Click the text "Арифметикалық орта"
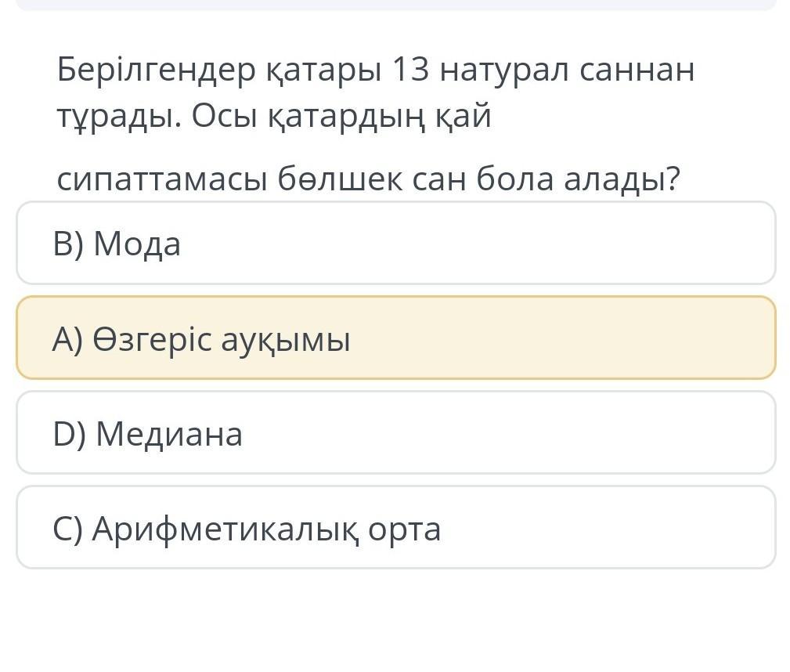The image size is (790, 672). 266,529
